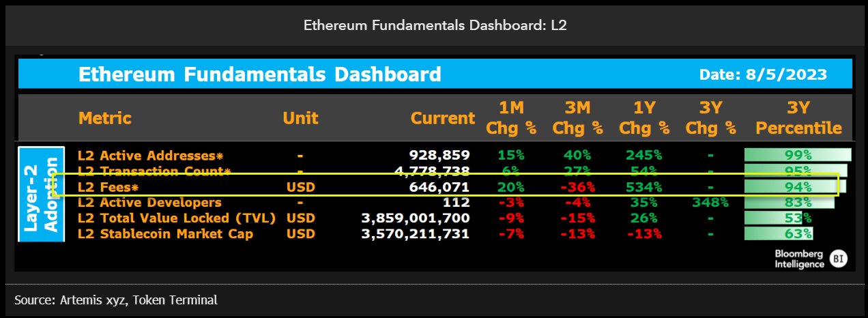Image resolution: width=868 pixels, height=318 pixels.
Task: Click the Unit column header
Action: [x=300, y=118]
